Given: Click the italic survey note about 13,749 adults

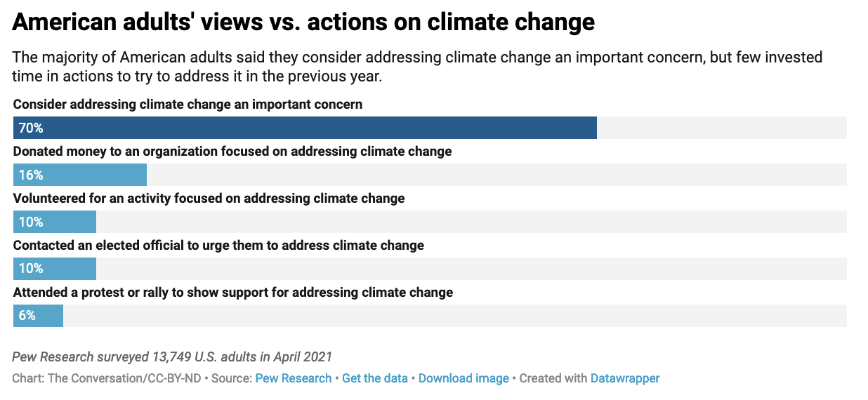Looking at the screenshot, I should pyautogui.click(x=172, y=356).
